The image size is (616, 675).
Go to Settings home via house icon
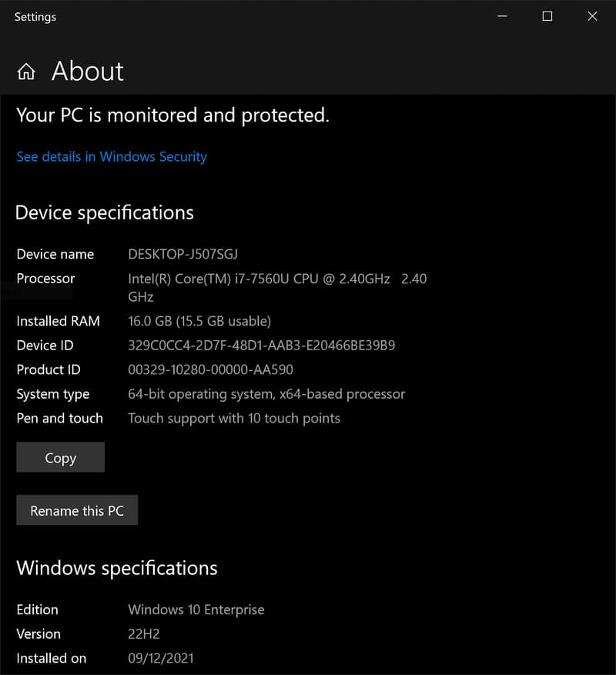26,72
